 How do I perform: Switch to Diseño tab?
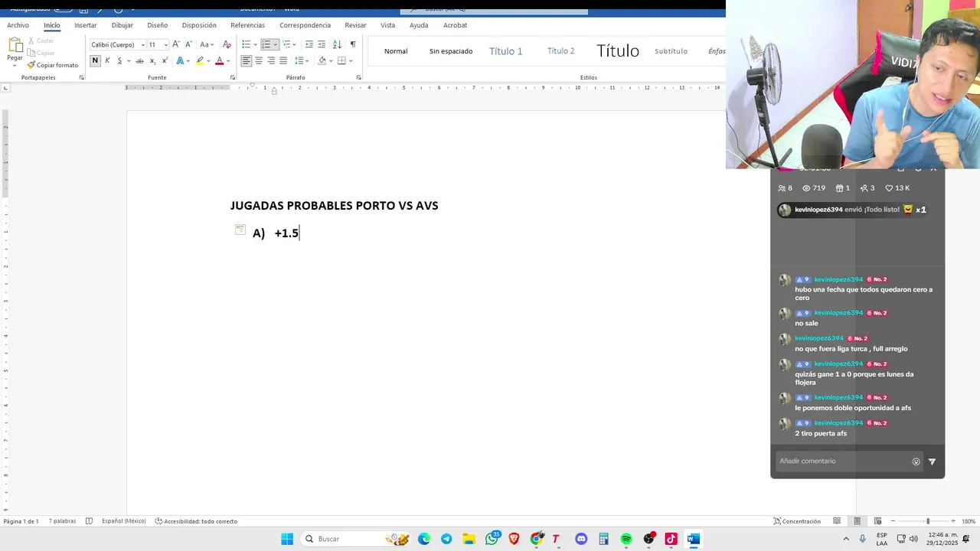[157, 25]
